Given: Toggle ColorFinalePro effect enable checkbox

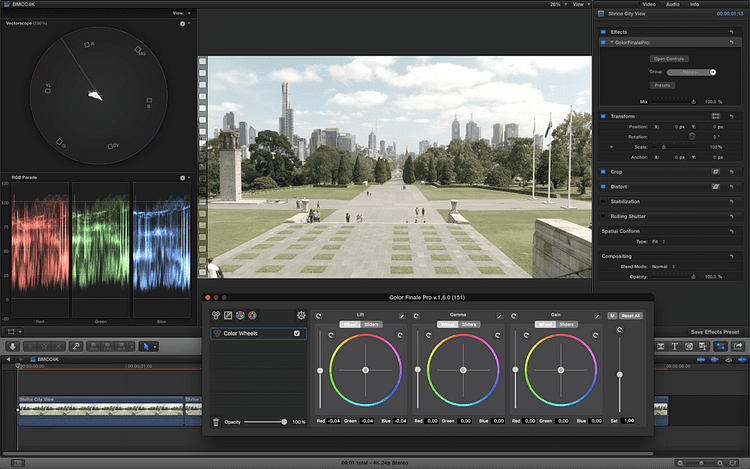Looking at the screenshot, I should click(x=603, y=43).
